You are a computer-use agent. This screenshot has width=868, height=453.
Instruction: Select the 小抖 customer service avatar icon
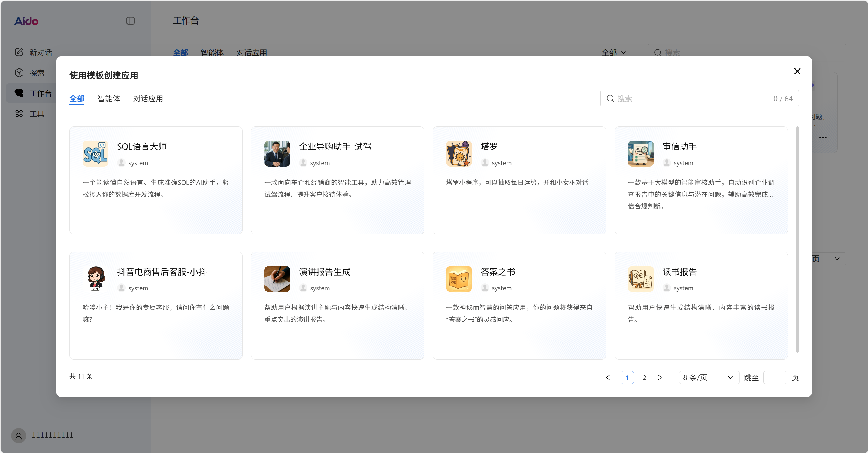click(95, 279)
